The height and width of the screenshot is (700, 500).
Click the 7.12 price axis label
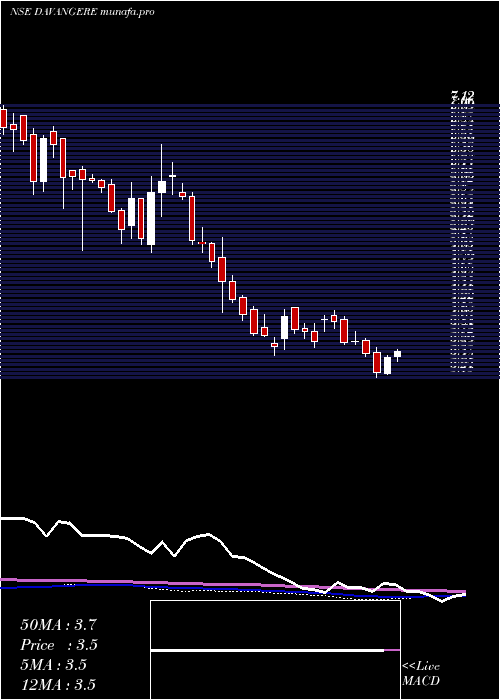pos(462,95)
